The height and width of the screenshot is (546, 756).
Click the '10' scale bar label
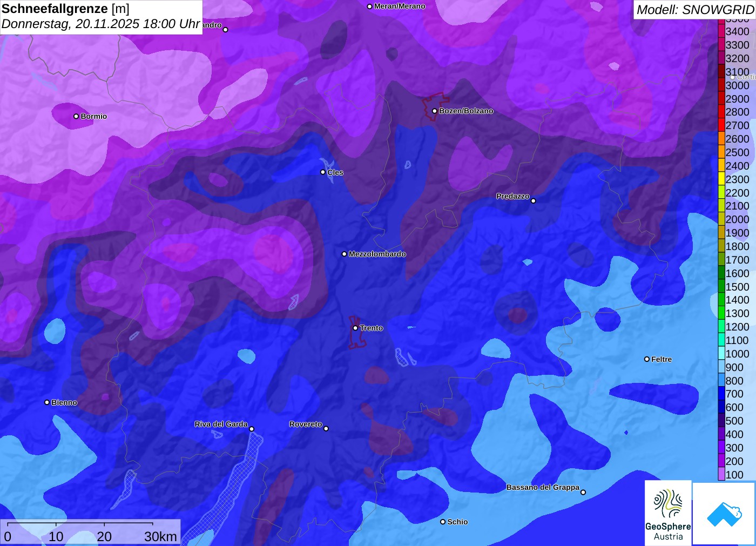tap(56, 536)
